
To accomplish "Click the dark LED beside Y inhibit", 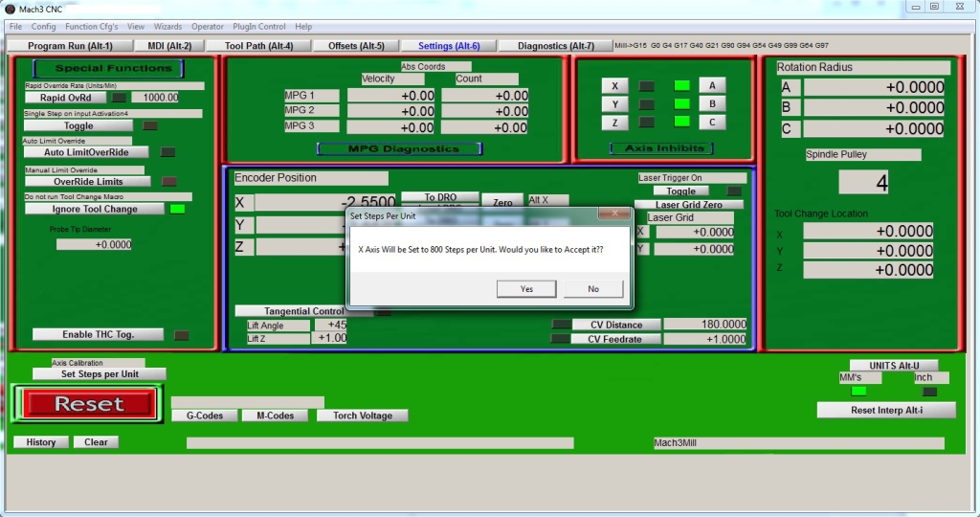I will (647, 104).
